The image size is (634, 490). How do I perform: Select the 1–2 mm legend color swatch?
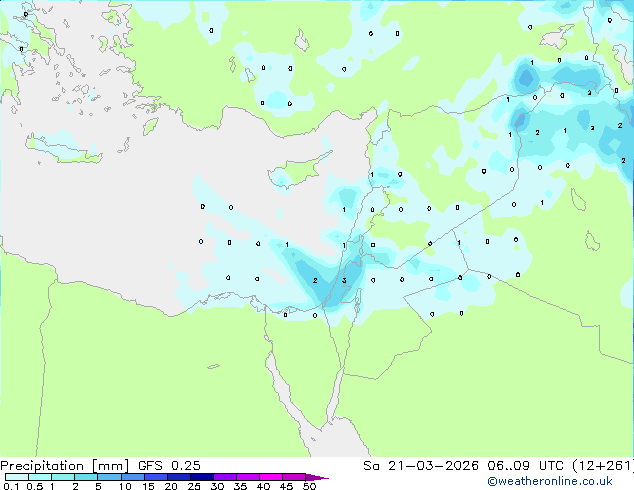pyautogui.click(x=63, y=477)
